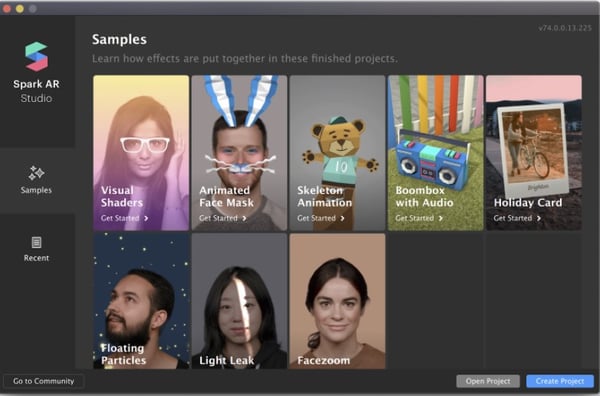
Task: Open the Floating Particles sample card
Action: (x=141, y=301)
